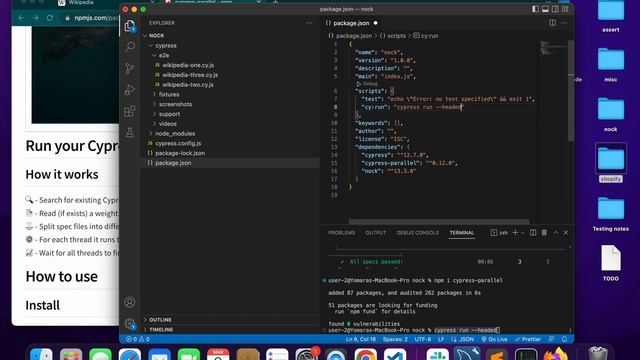Maximize the panel with the up chevron
Image resolution: width=640 pixels, height=360 pixels.
[556, 232]
